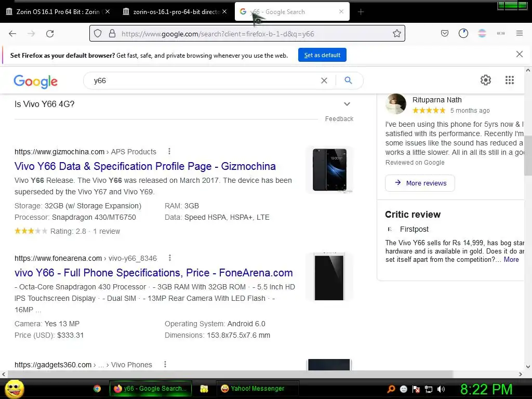Click the Set as default button
The width and height of the screenshot is (532, 399).
coord(322,55)
